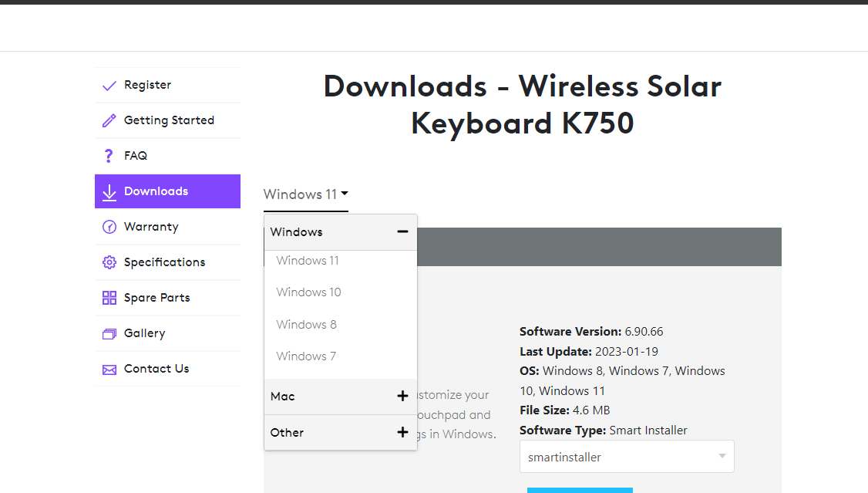
Task: Open the FAQ page link
Action: (x=168, y=156)
